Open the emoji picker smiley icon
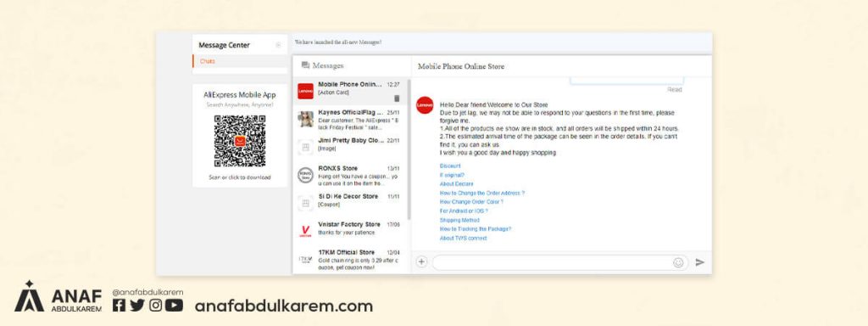The image size is (868, 326). click(678, 263)
